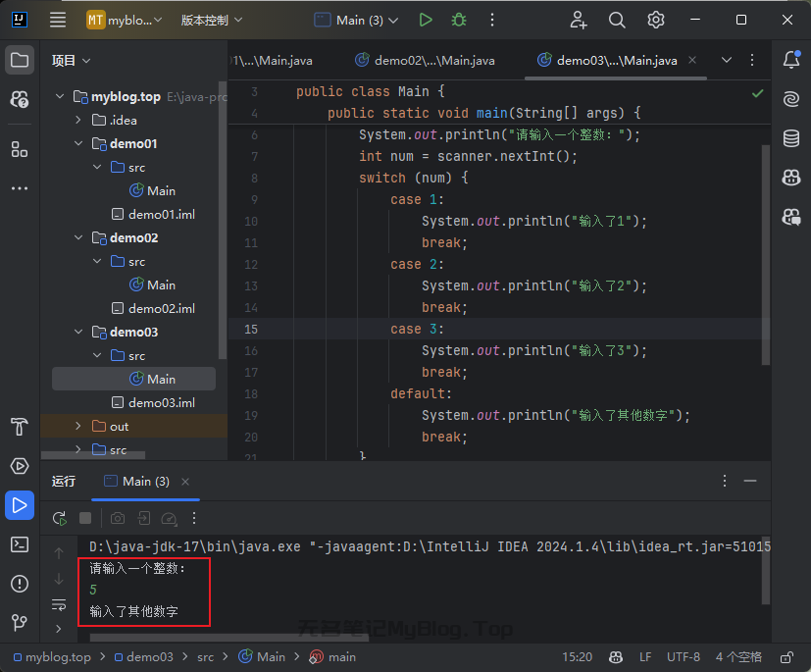Open the Terminal tool window
The height and width of the screenshot is (672, 811).
20,544
